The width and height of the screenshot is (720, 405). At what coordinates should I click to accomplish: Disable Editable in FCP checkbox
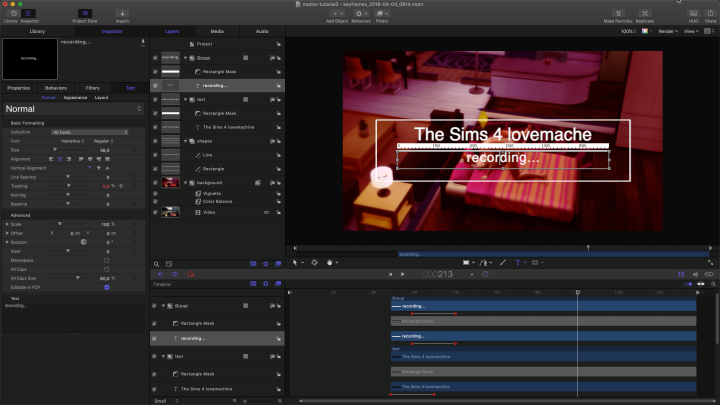point(107,287)
